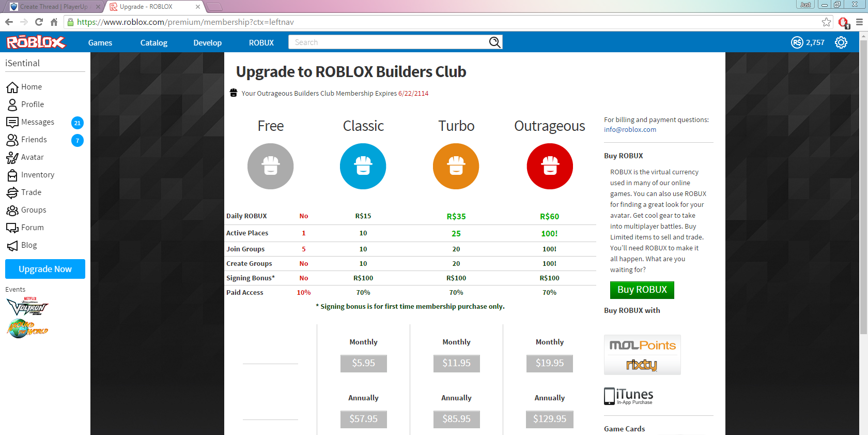
Task: Click the blue Classic membership badge
Action: click(x=363, y=166)
